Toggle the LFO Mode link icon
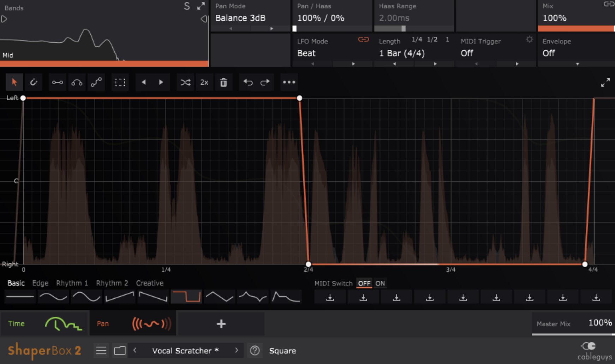 point(364,39)
